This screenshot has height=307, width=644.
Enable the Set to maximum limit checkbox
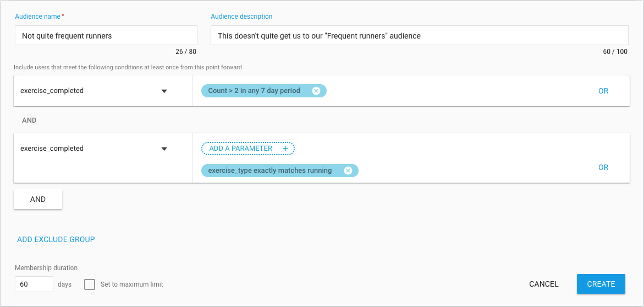tap(90, 284)
